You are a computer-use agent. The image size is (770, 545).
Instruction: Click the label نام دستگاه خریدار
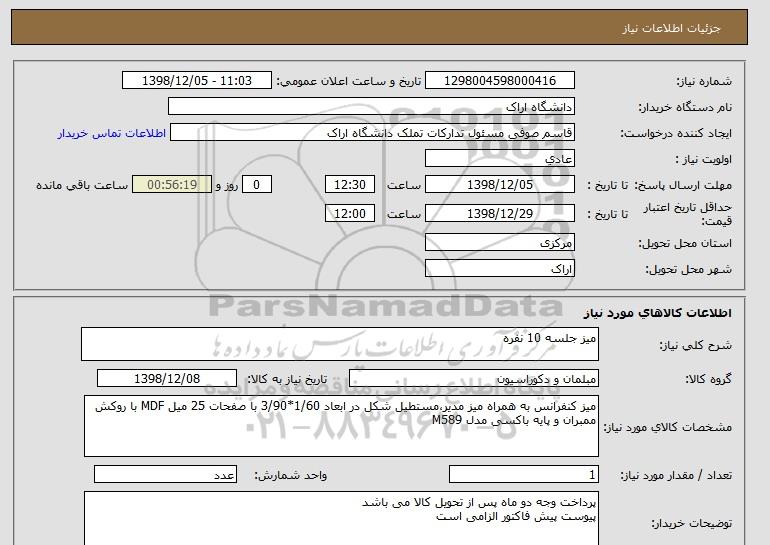[685, 107]
